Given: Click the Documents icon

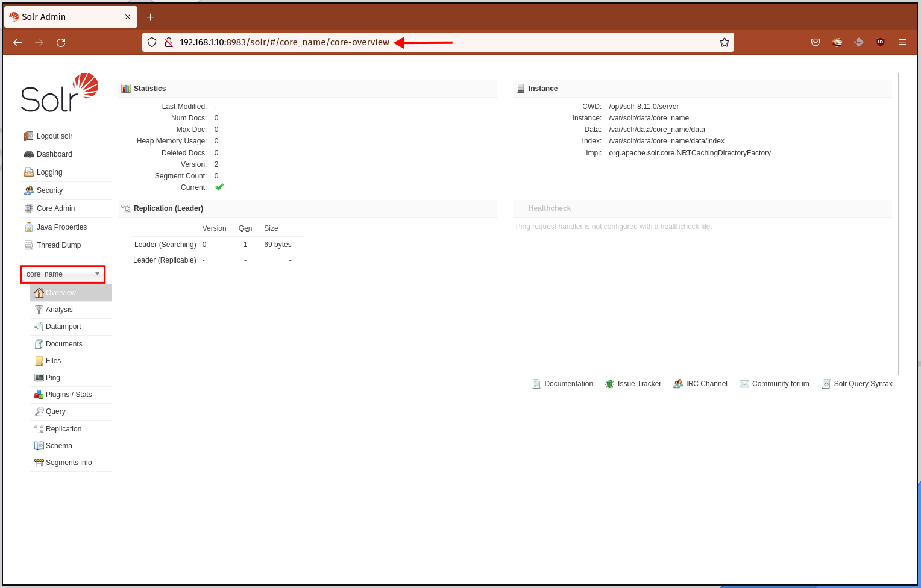Looking at the screenshot, I should coord(39,344).
